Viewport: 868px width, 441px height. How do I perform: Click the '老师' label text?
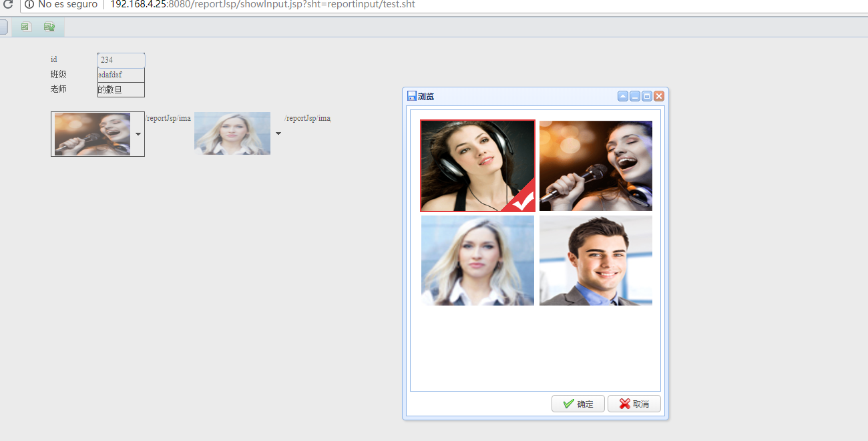pos(59,89)
